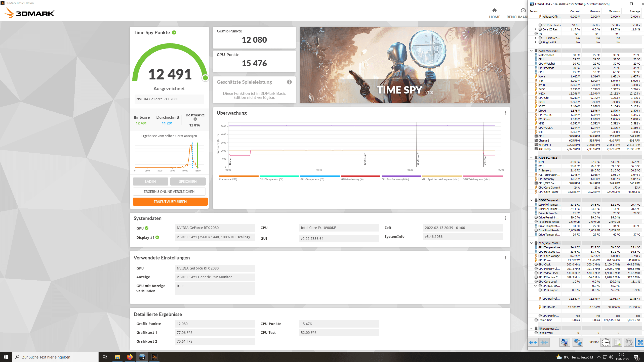Click the volume icon in the system tray
Image resolution: width=644 pixels, height=362 pixels.
pyautogui.click(x=611, y=357)
